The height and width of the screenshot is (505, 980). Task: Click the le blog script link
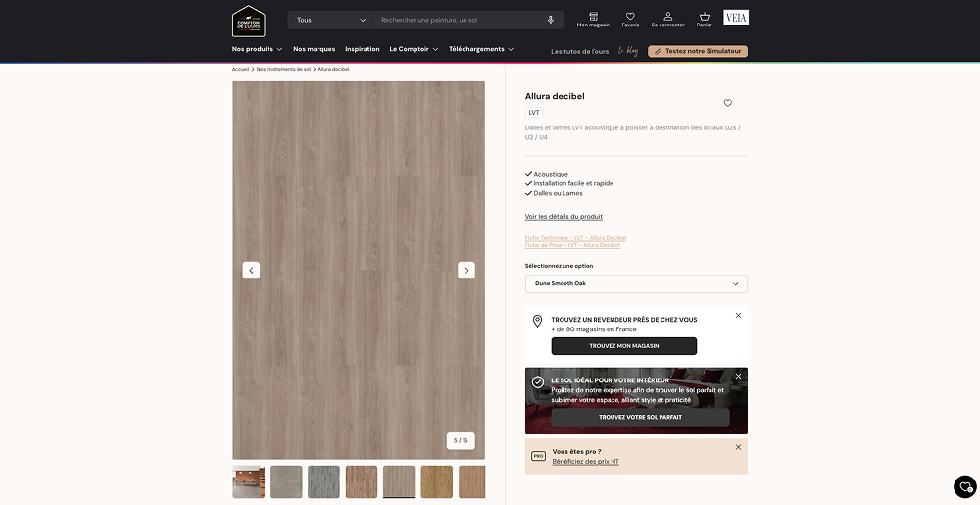pyautogui.click(x=628, y=51)
